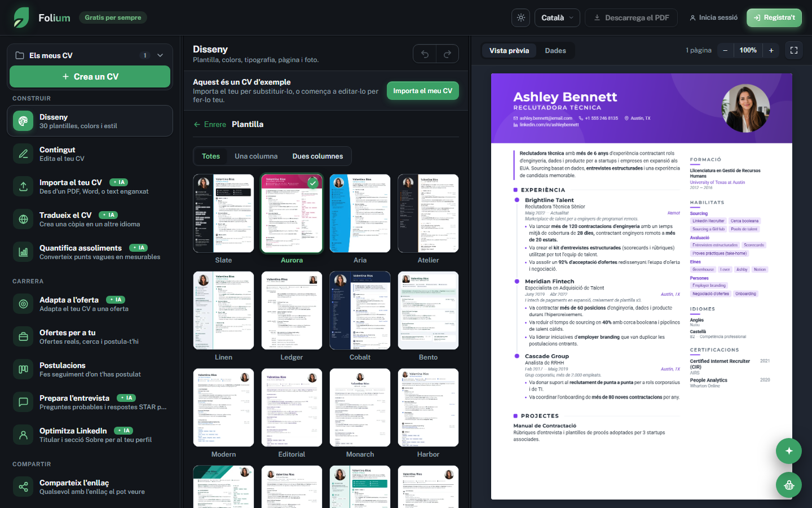Choose the Aria template thumbnail
Screen dimensions: 812x508
pyautogui.click(x=360, y=213)
